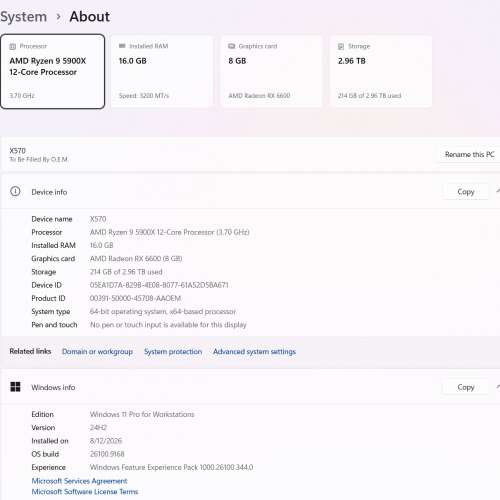The height and width of the screenshot is (500, 500).
Task: Open Microsoft Services Agreement link
Action: pos(79,481)
